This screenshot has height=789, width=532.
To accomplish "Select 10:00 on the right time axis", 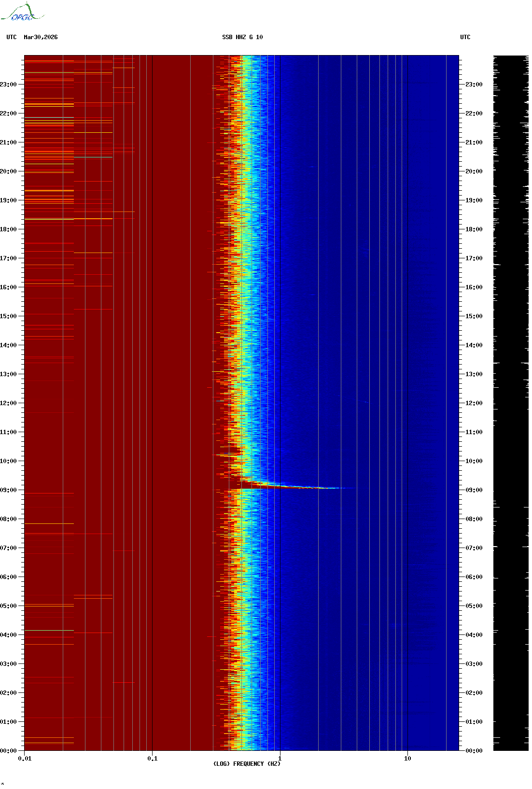I will point(474,461).
